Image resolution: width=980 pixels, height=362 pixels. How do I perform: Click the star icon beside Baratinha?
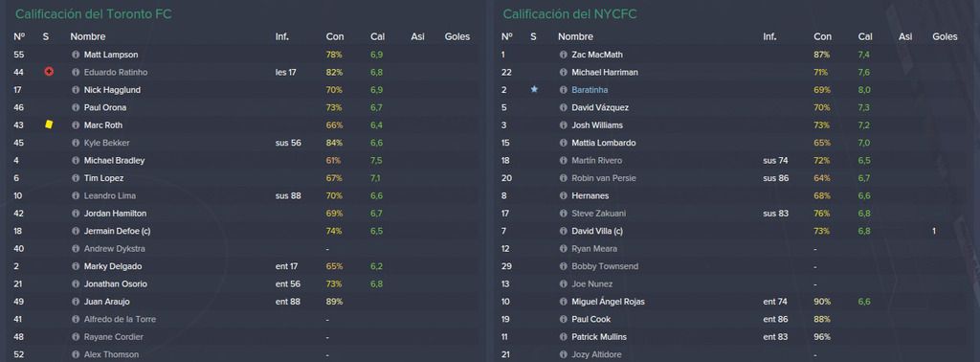pos(534,89)
